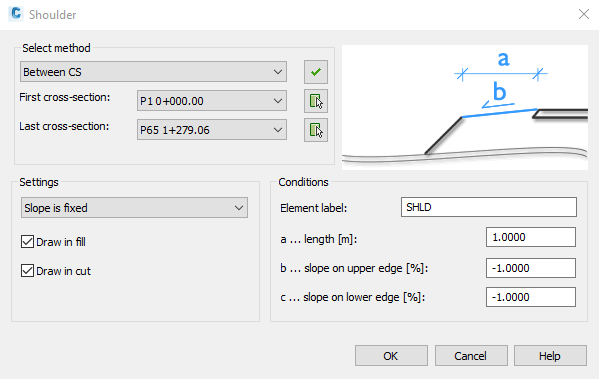Viewport: 599px width, 379px height.
Task: Pick last cross-section from drawing icon
Action: click(316, 130)
